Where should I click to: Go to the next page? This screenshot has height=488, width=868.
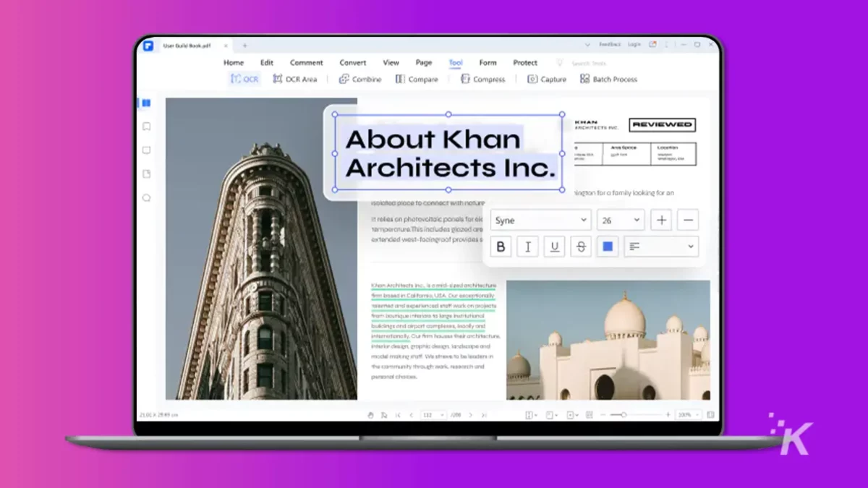(x=471, y=415)
